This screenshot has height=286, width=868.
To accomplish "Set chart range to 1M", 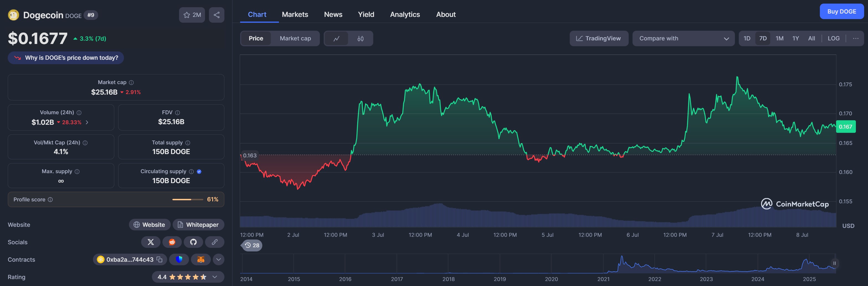I will 779,38.
